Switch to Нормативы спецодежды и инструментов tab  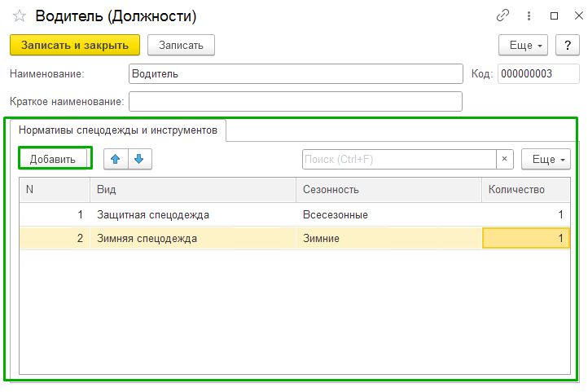click(118, 130)
